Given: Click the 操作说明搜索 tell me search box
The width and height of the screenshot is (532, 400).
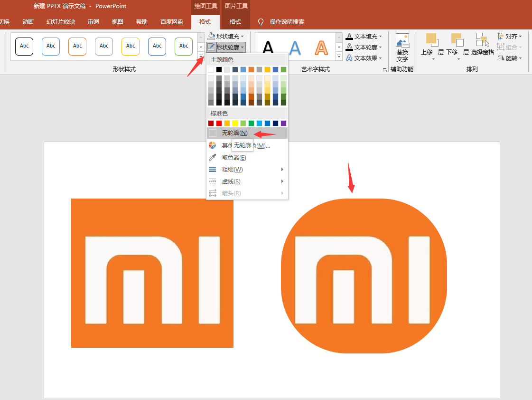Looking at the screenshot, I should [x=287, y=22].
